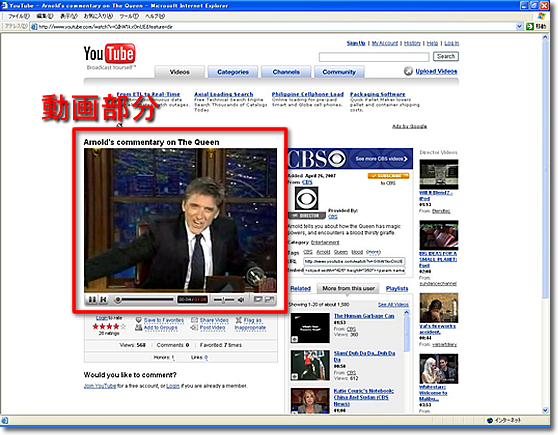Viewport: 558px width, 435px height.
Task: Click the envelope icon beside Share Video
Action: (x=194, y=320)
